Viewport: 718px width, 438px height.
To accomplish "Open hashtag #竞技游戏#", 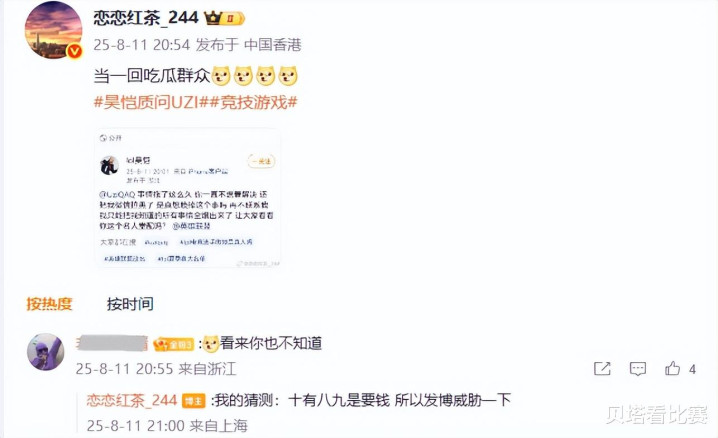I will (x=254, y=102).
